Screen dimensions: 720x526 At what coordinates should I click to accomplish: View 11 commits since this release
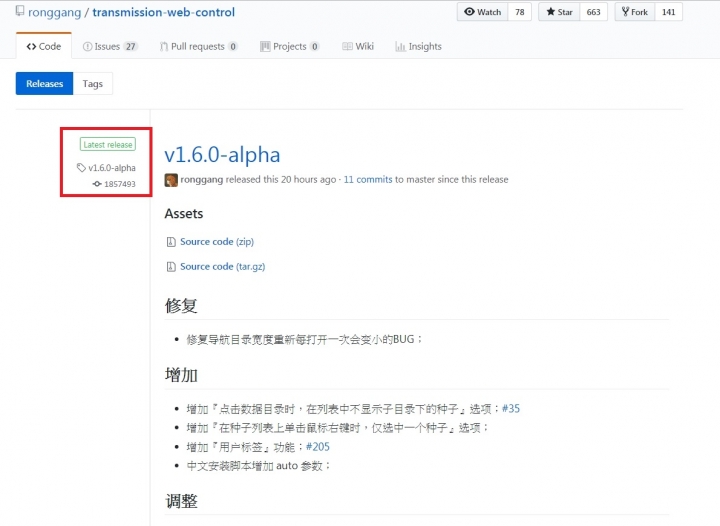[x=368, y=179]
